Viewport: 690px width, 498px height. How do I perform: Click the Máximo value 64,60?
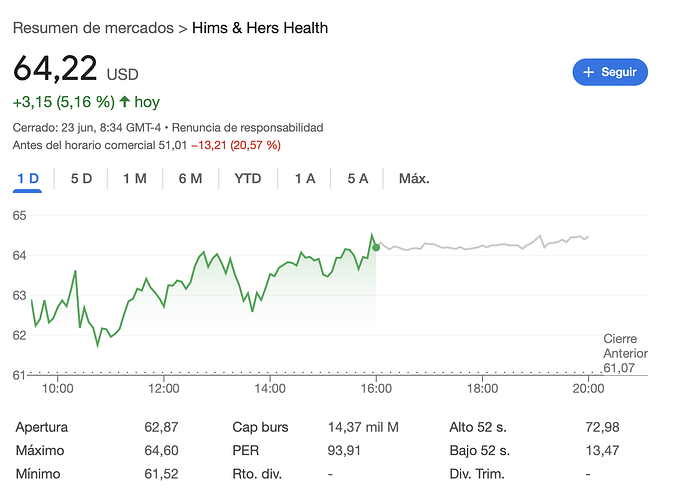[161, 450]
